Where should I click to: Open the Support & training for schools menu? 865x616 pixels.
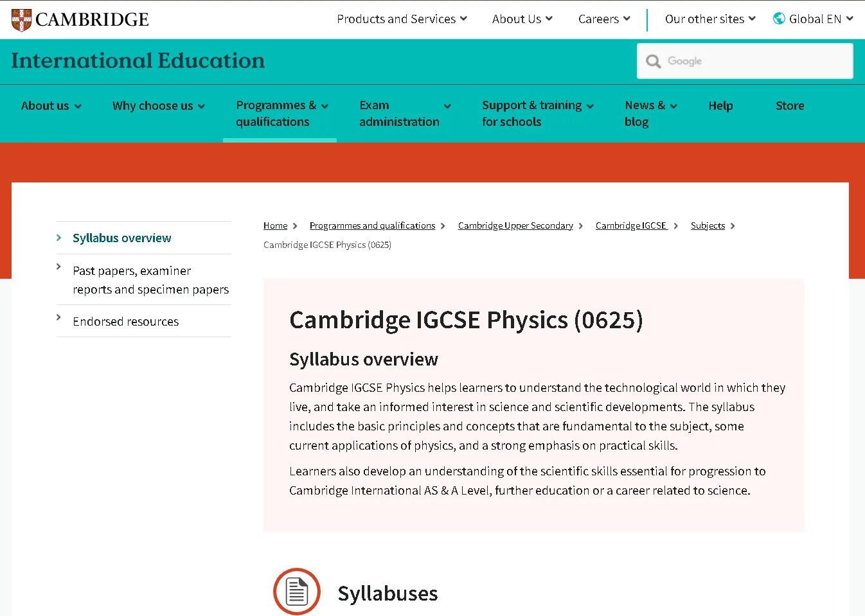532,114
